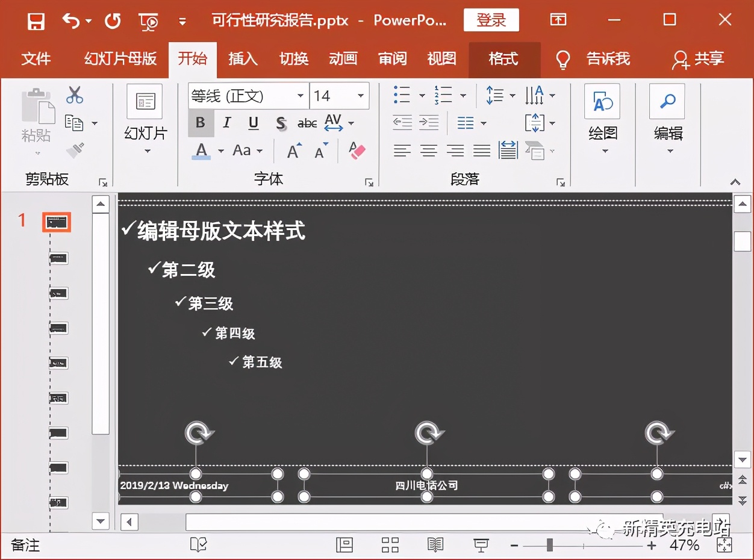Click the 登录 sign-in button
The height and width of the screenshot is (560, 754).
(x=491, y=19)
